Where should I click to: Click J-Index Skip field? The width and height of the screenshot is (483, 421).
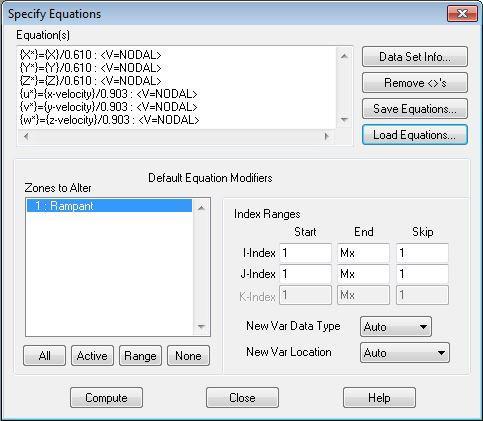pos(422,274)
